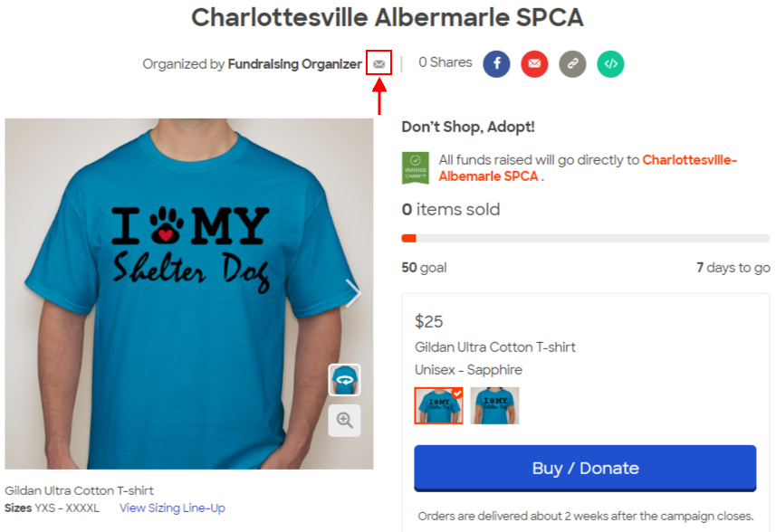Open View Sizing Line-Up link
The image size is (776, 532).
click(x=172, y=508)
